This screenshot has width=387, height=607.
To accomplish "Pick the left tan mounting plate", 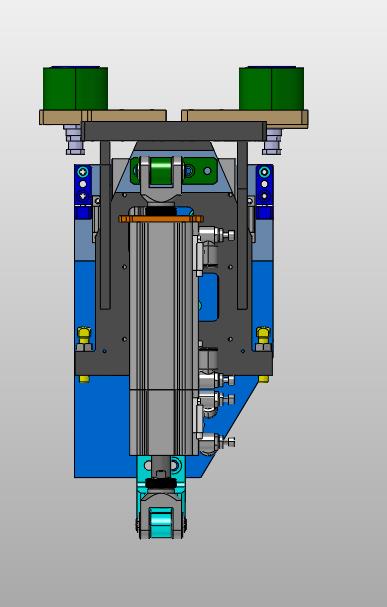I will coord(103,117).
